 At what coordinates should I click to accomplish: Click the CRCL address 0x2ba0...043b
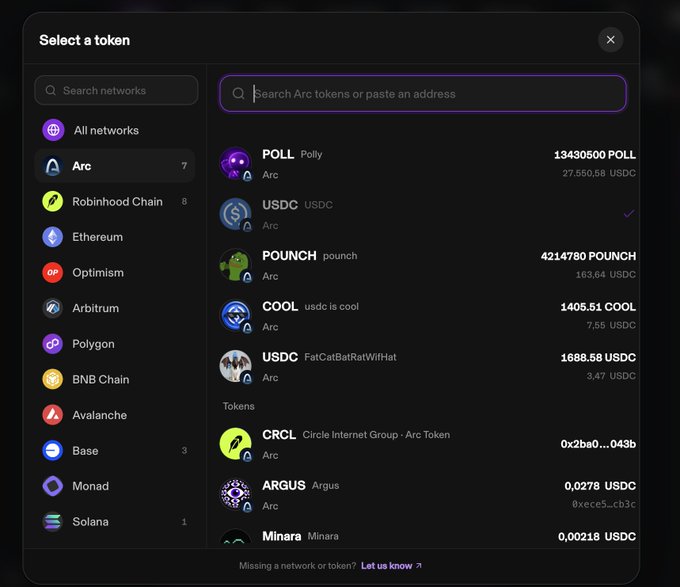(598, 444)
